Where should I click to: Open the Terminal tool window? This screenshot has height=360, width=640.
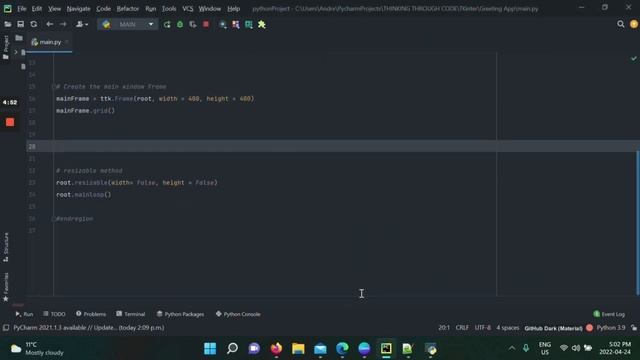pyautogui.click(x=131, y=314)
